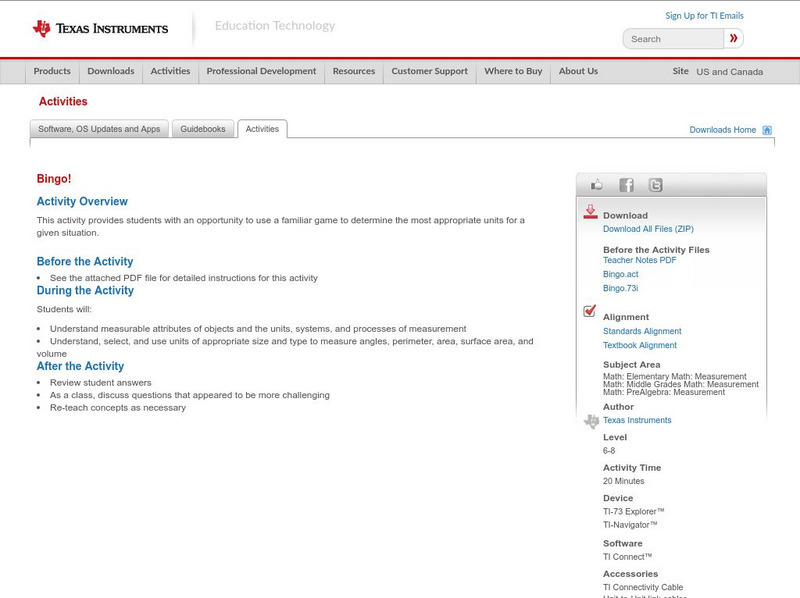Click the After the Activity heading

coord(80,366)
